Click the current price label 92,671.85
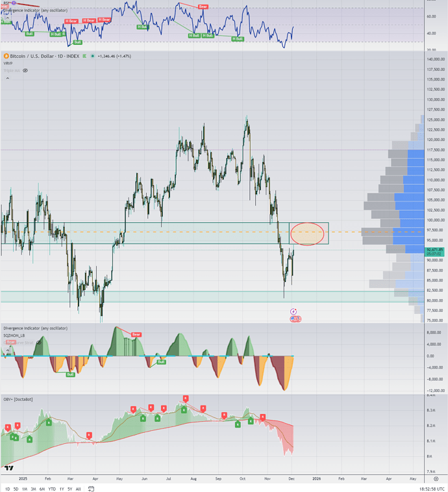 pyautogui.click(x=434, y=250)
